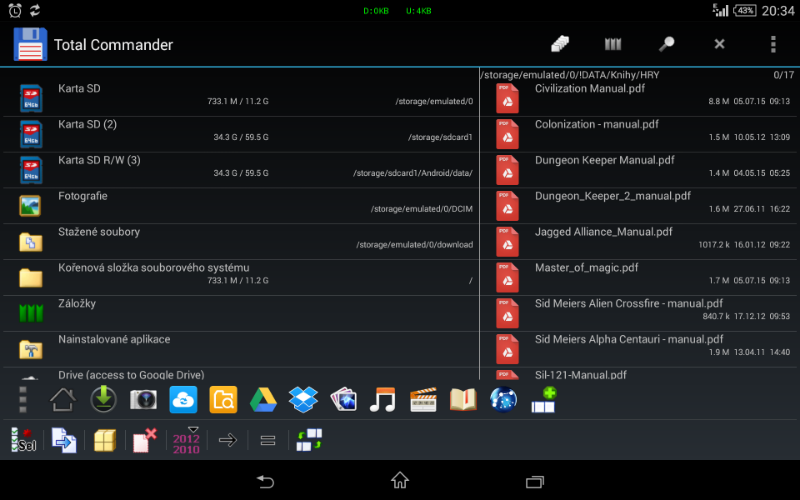
Task: Open the Total Commander floppy disk app icon
Action: [x=30, y=44]
